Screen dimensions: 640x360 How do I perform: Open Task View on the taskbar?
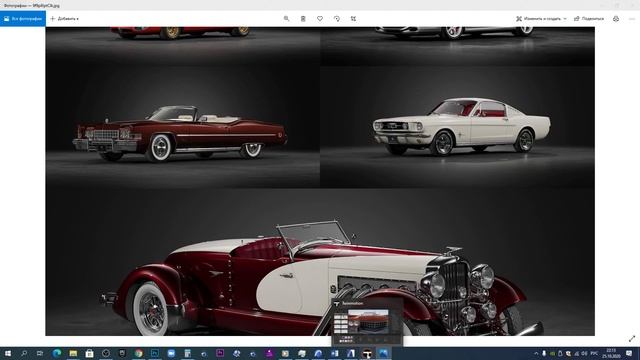click(x=40, y=353)
